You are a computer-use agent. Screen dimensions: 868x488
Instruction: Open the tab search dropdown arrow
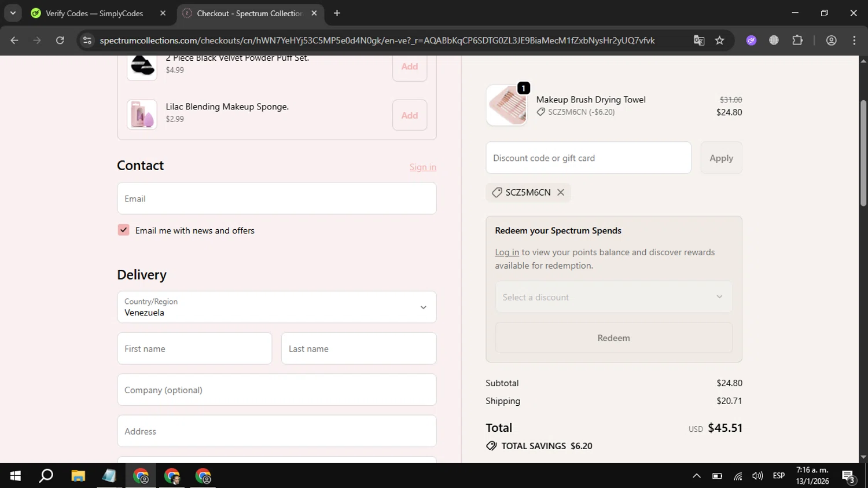tap(13, 13)
